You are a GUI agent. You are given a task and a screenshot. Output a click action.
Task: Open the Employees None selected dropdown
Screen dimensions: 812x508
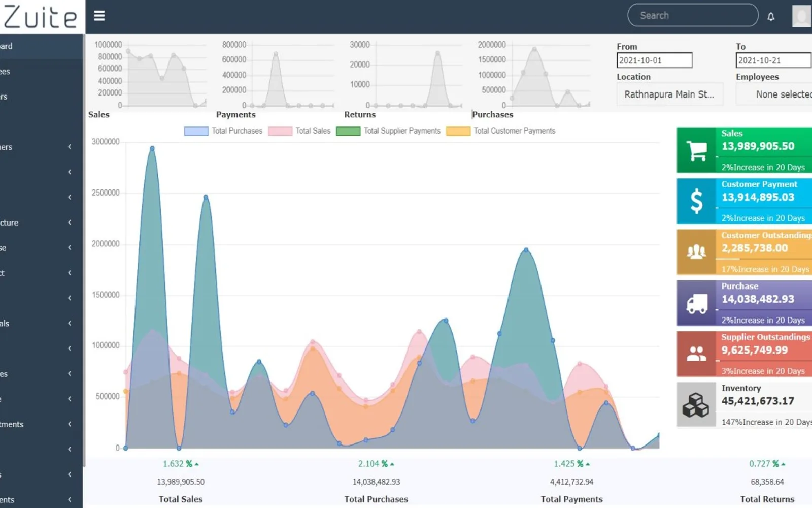[774, 94]
